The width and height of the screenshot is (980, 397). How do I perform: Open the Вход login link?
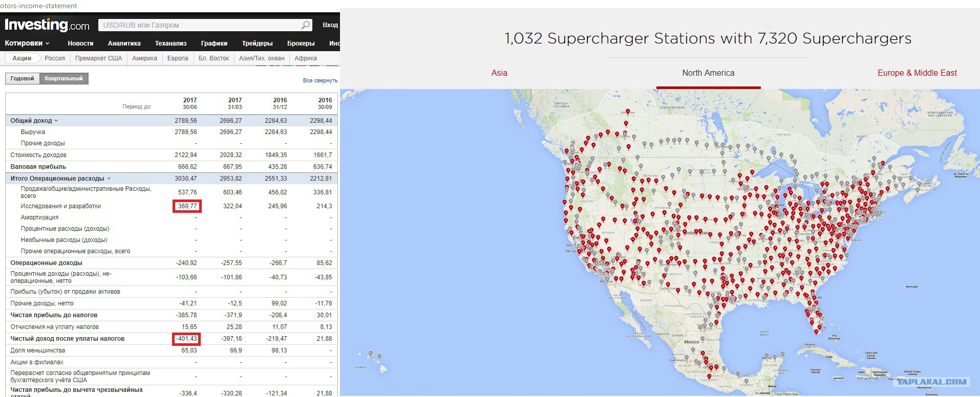tap(330, 25)
